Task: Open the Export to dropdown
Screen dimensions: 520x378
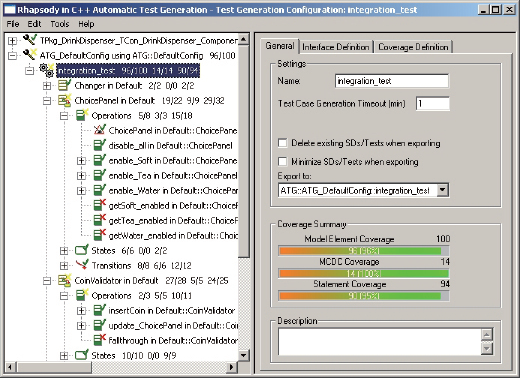Action: (442, 190)
